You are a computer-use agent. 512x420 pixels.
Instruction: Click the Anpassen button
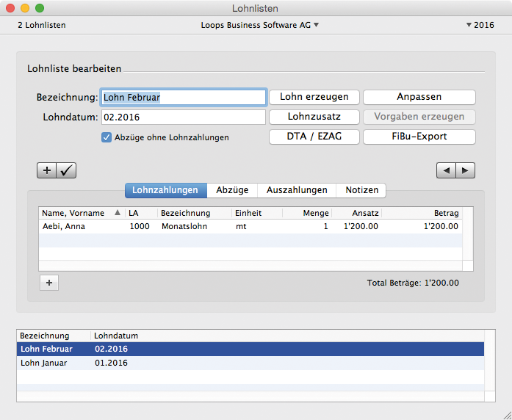click(x=419, y=97)
